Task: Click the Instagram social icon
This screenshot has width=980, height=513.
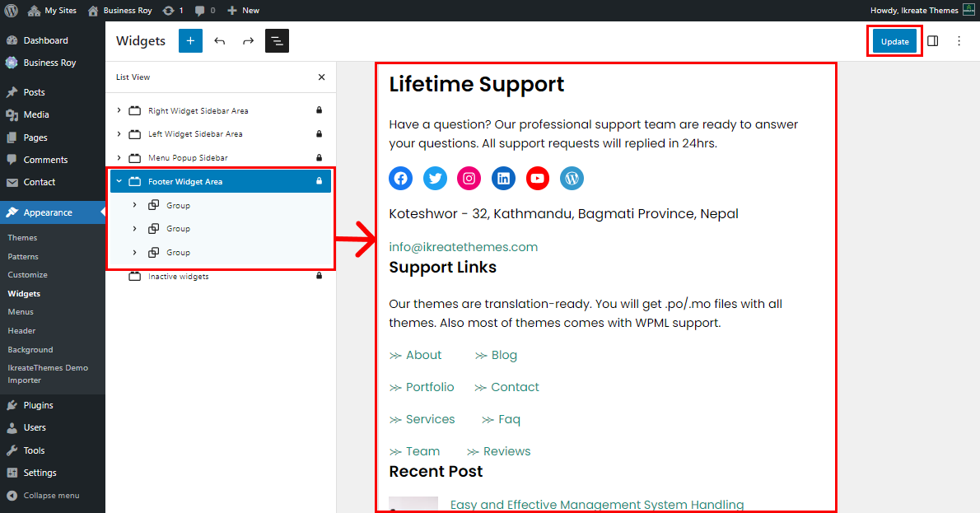Action: click(469, 178)
